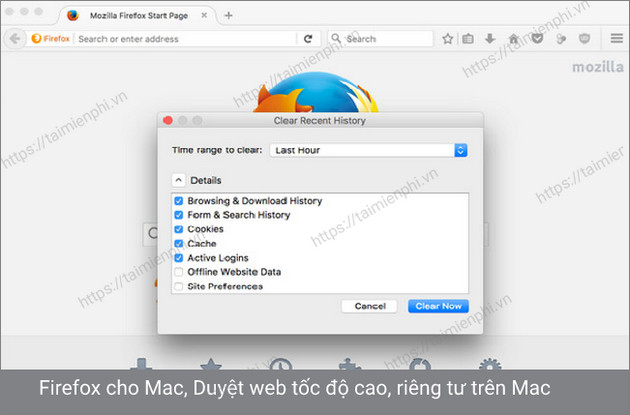The width and height of the screenshot is (630, 415).
Task: Toggle Browsing & Download History checkbox
Action: click(x=179, y=200)
